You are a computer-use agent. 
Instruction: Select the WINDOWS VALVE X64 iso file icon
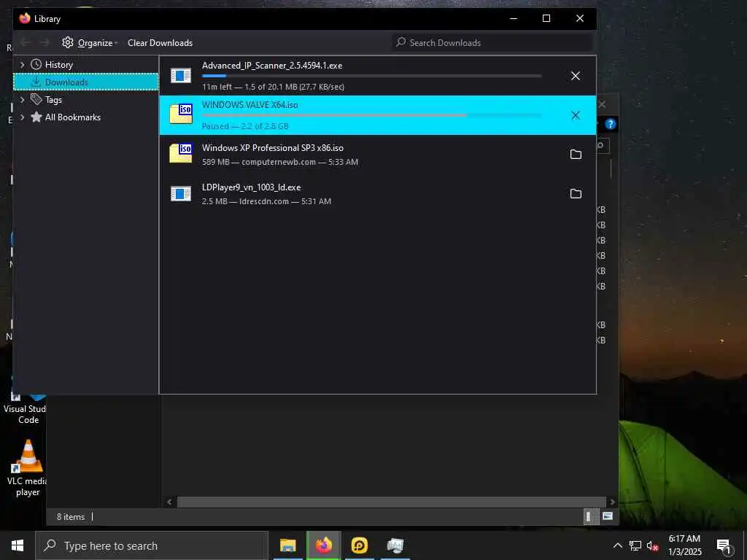pos(181,114)
